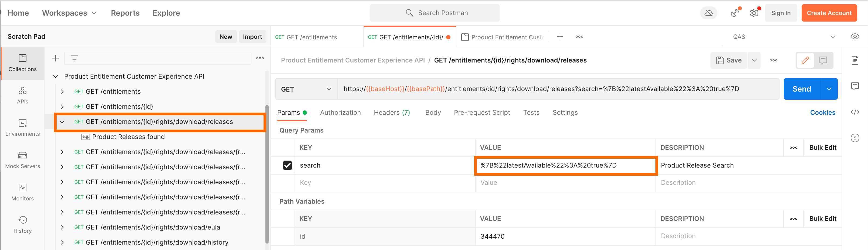868x250 pixels.
Task: Click the Save button
Action: pyautogui.click(x=729, y=60)
